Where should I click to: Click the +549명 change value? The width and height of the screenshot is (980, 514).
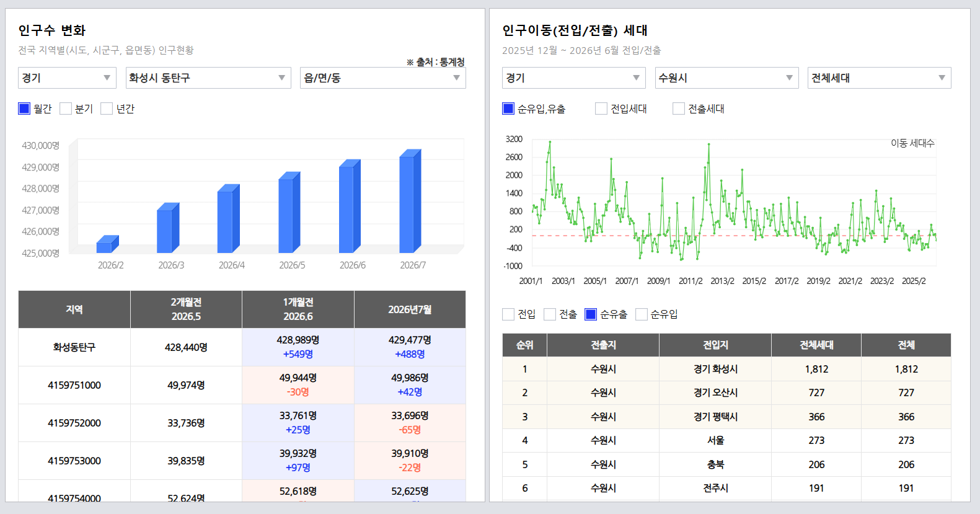(x=298, y=354)
